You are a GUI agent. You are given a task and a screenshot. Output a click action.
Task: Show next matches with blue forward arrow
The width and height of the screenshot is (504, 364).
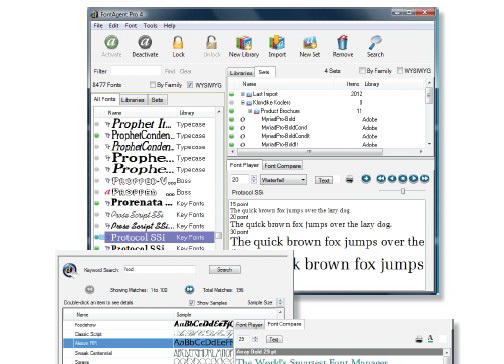point(189,290)
